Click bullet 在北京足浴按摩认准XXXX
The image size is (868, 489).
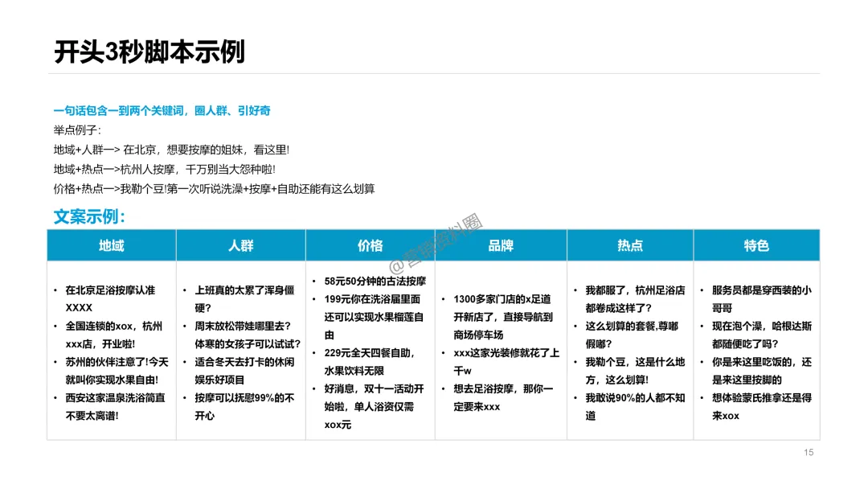tap(110, 299)
